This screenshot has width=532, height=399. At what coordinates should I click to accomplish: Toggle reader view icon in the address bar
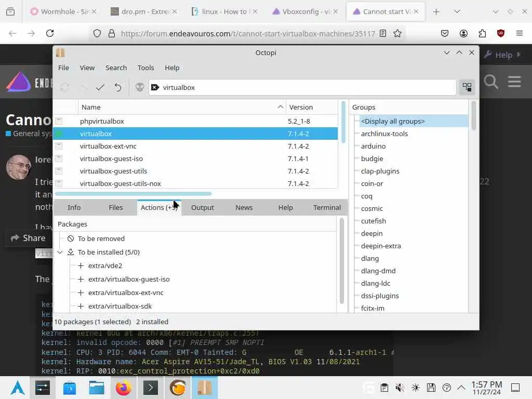tap(383, 33)
